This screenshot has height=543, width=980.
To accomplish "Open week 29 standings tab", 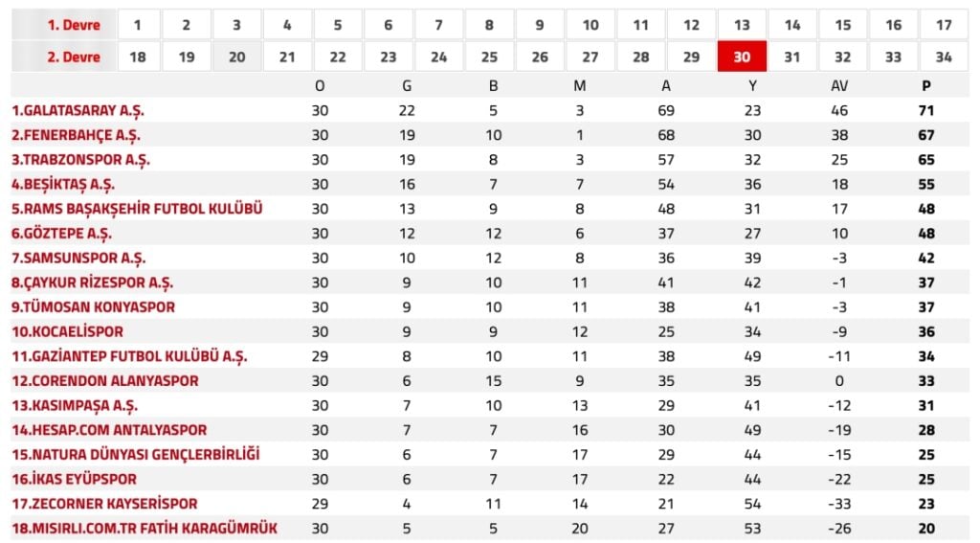I will [691, 57].
